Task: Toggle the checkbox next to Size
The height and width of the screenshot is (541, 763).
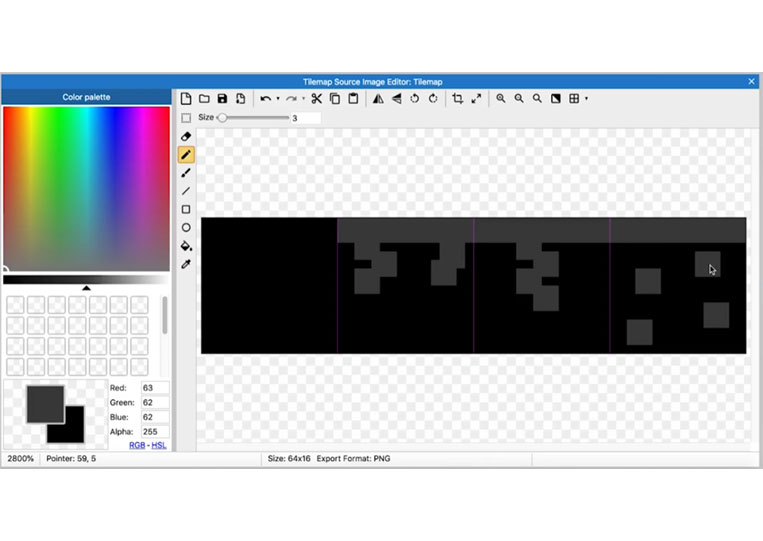Action: pyautogui.click(x=186, y=118)
